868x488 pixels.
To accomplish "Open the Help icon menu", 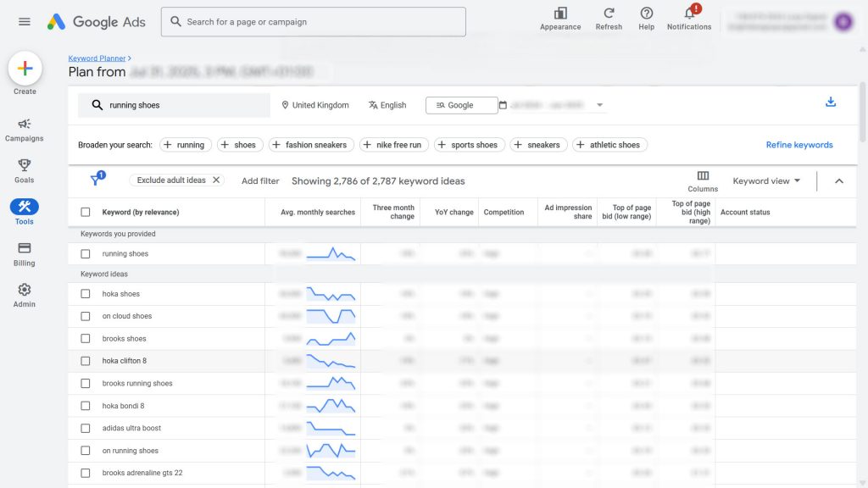I will pyautogui.click(x=646, y=14).
